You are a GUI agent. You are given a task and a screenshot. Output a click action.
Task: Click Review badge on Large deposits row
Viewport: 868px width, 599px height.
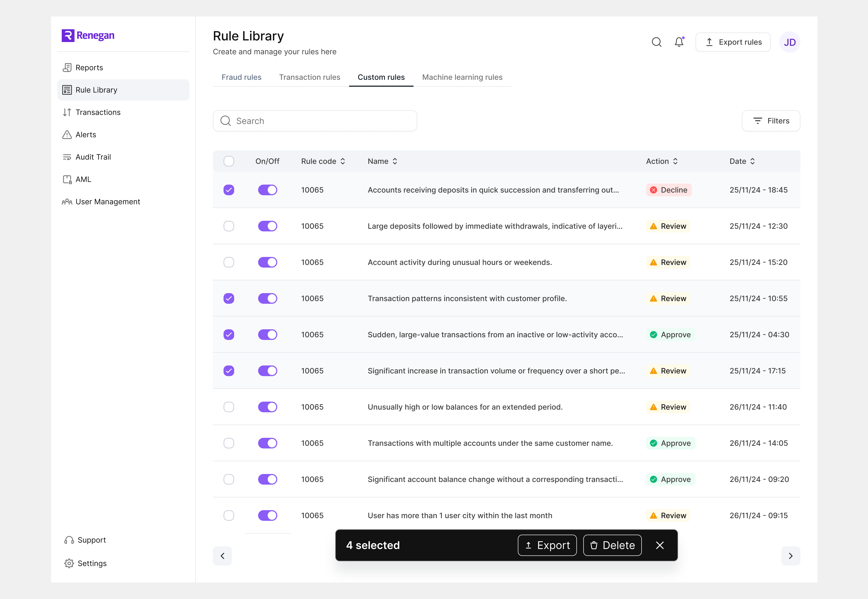click(668, 226)
